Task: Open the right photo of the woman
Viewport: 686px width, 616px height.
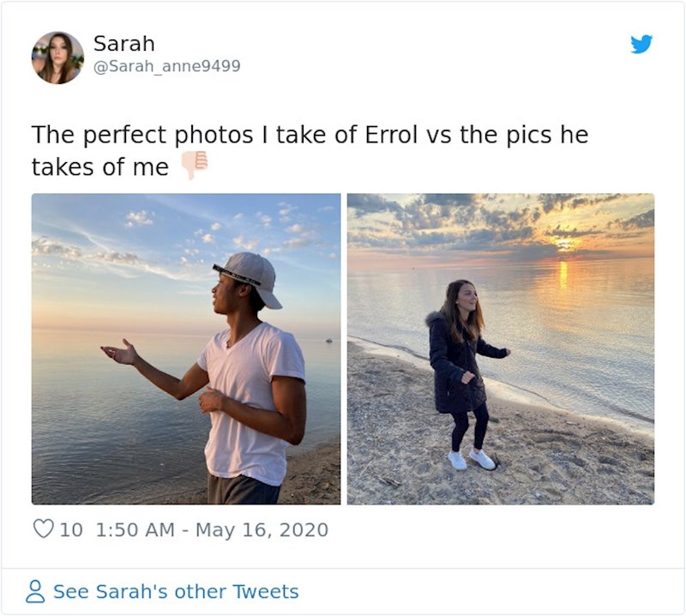Action: [500, 348]
